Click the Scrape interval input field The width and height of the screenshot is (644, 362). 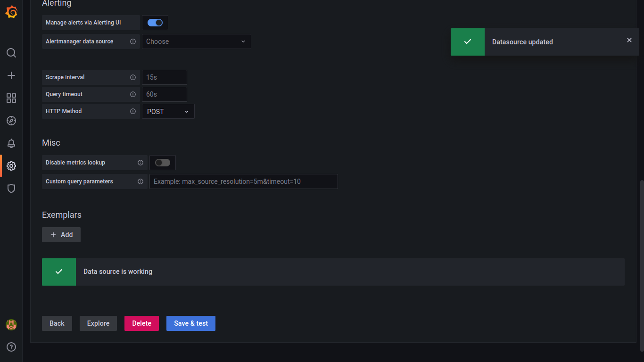164,77
